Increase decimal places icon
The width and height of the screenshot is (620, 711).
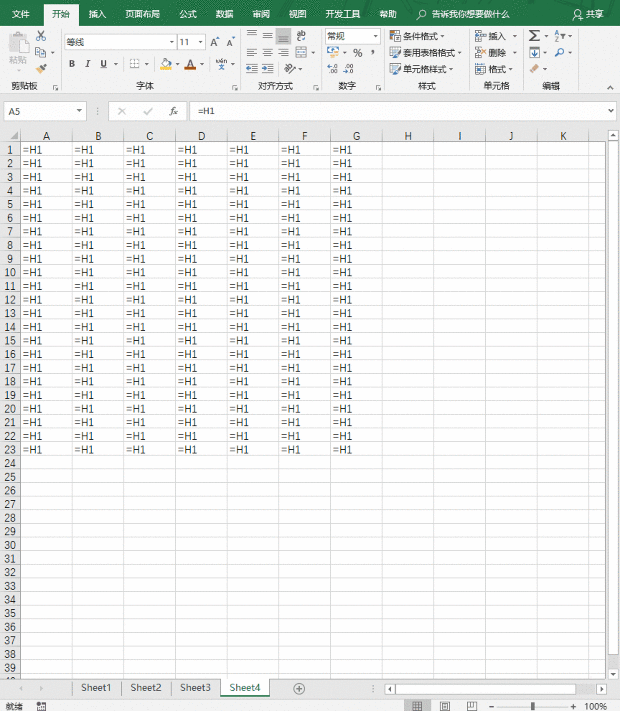click(x=332, y=68)
